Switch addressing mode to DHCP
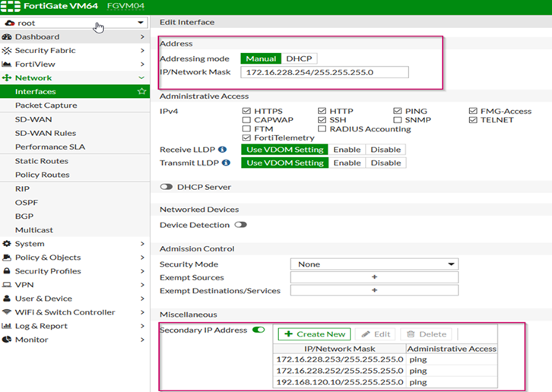 click(x=299, y=58)
